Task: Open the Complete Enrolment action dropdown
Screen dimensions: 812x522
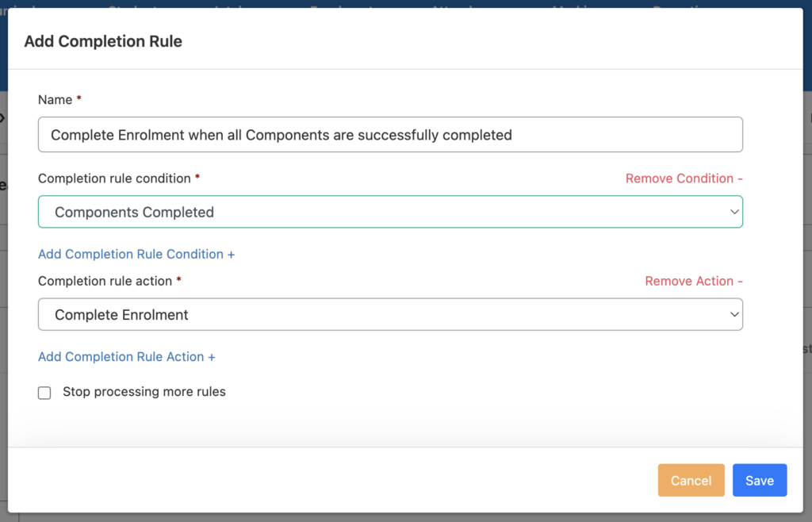Action: pyautogui.click(x=381, y=315)
